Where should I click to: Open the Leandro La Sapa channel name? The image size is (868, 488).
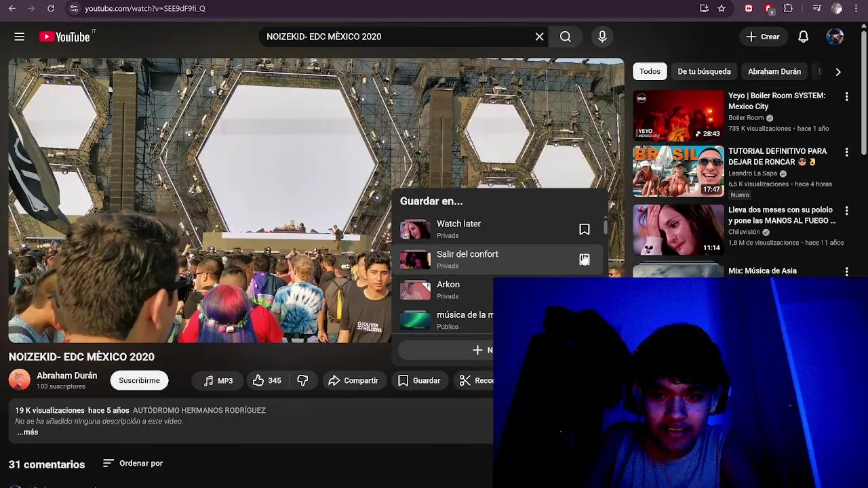click(753, 174)
